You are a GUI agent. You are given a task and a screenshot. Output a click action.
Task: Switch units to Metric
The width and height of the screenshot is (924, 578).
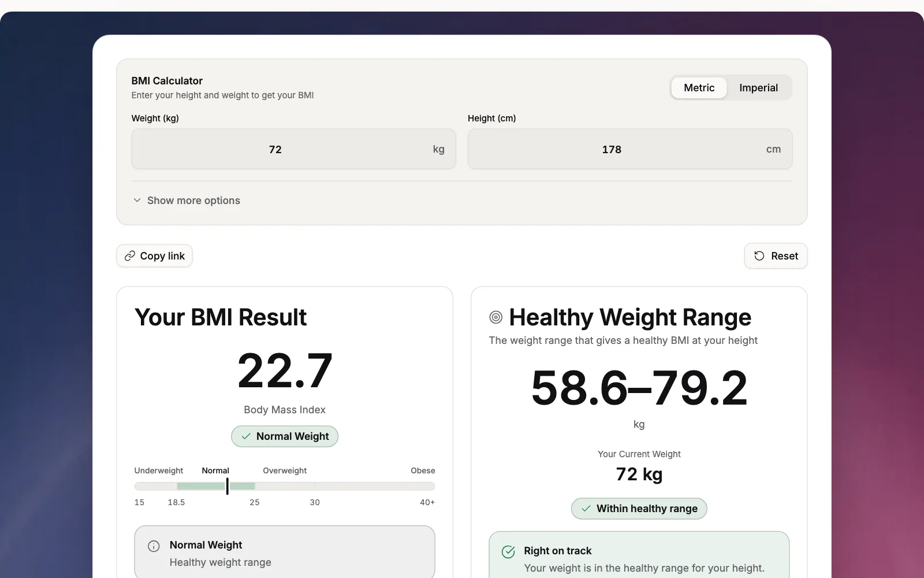click(699, 88)
